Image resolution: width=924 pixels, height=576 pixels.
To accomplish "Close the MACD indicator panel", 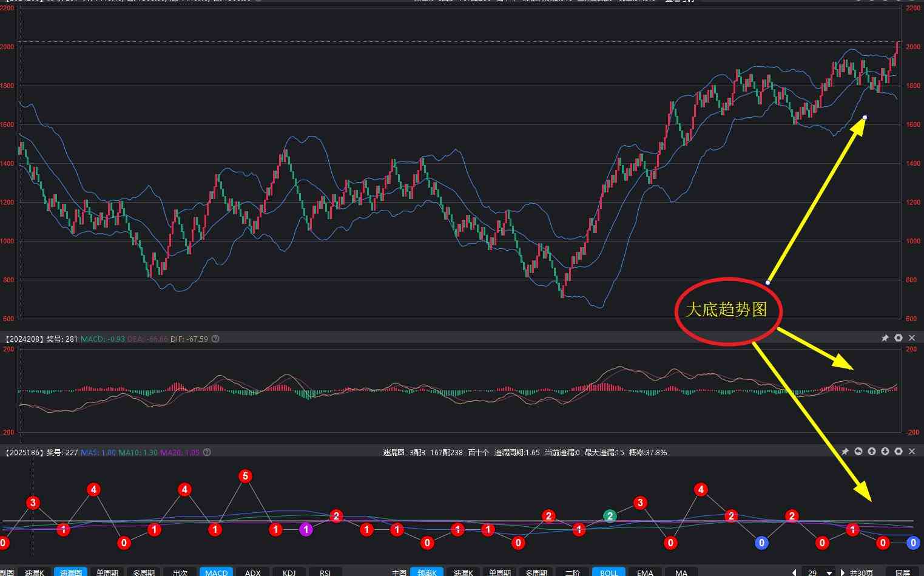I will point(912,338).
